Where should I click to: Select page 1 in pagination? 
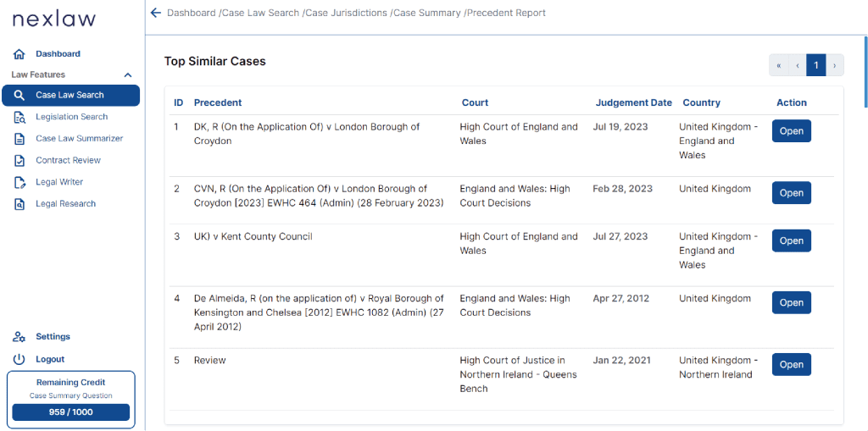click(x=816, y=65)
